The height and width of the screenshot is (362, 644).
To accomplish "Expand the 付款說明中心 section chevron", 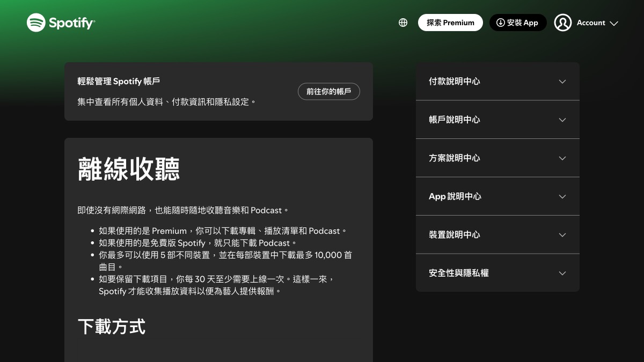I will point(562,82).
